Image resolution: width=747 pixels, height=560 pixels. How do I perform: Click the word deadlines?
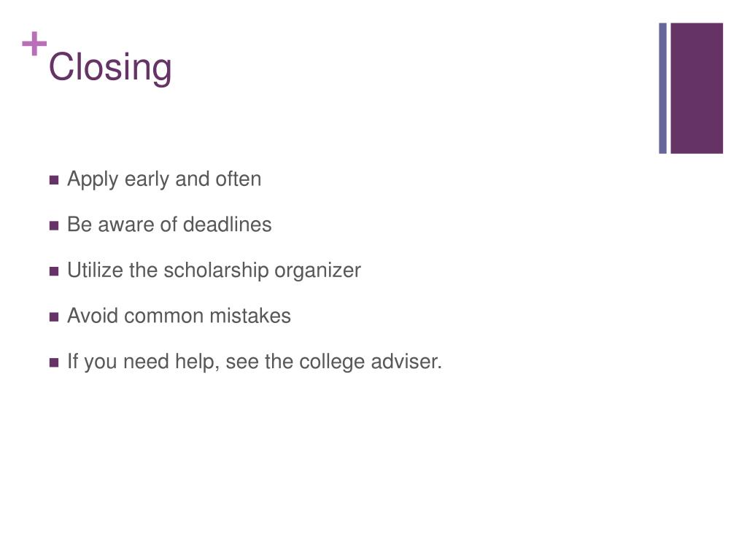coord(228,225)
